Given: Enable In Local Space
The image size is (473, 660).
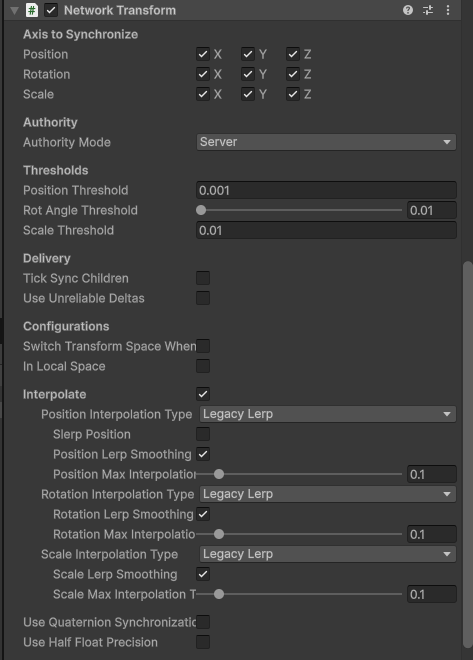Looking at the screenshot, I should point(203,366).
